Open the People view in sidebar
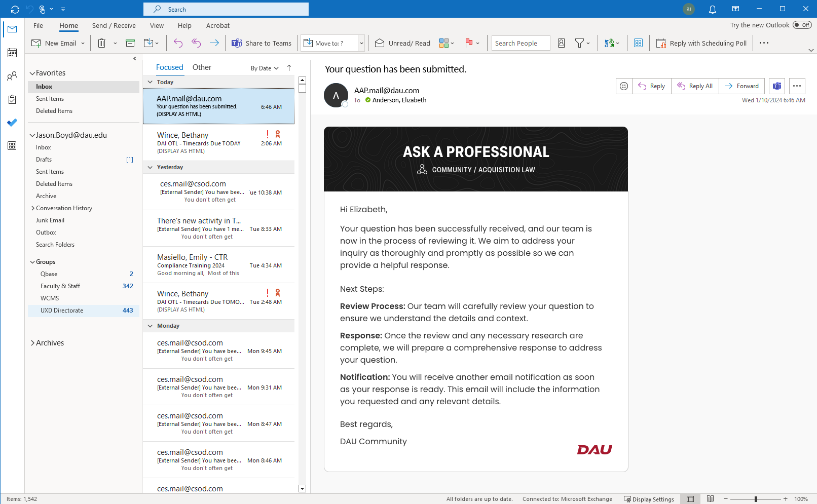 tap(12, 76)
